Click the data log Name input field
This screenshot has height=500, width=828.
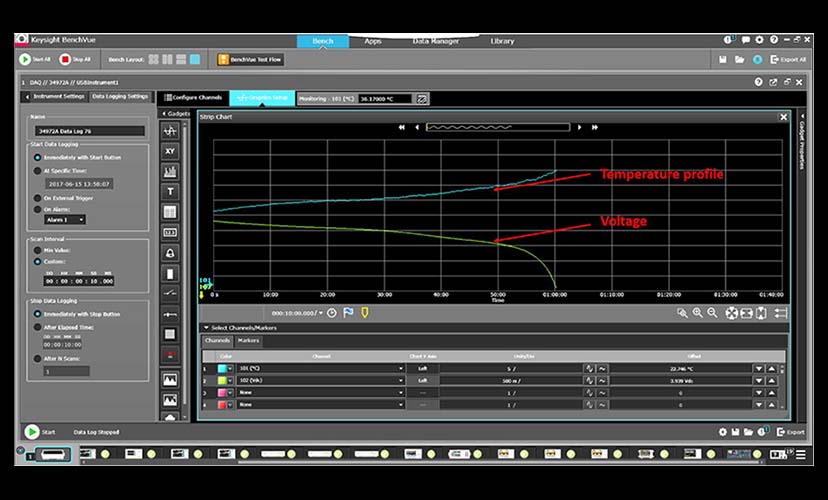[90, 131]
